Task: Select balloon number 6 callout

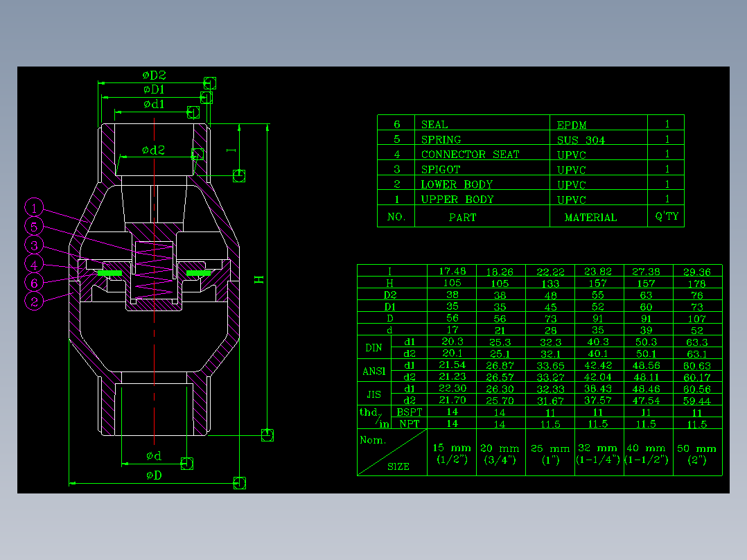Action: coord(34,283)
